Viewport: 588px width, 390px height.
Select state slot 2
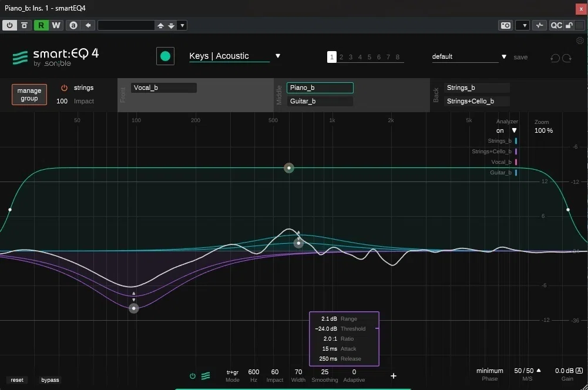pyautogui.click(x=341, y=57)
